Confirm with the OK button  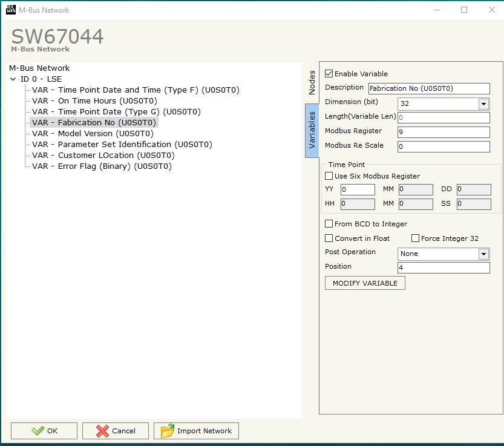click(x=44, y=431)
